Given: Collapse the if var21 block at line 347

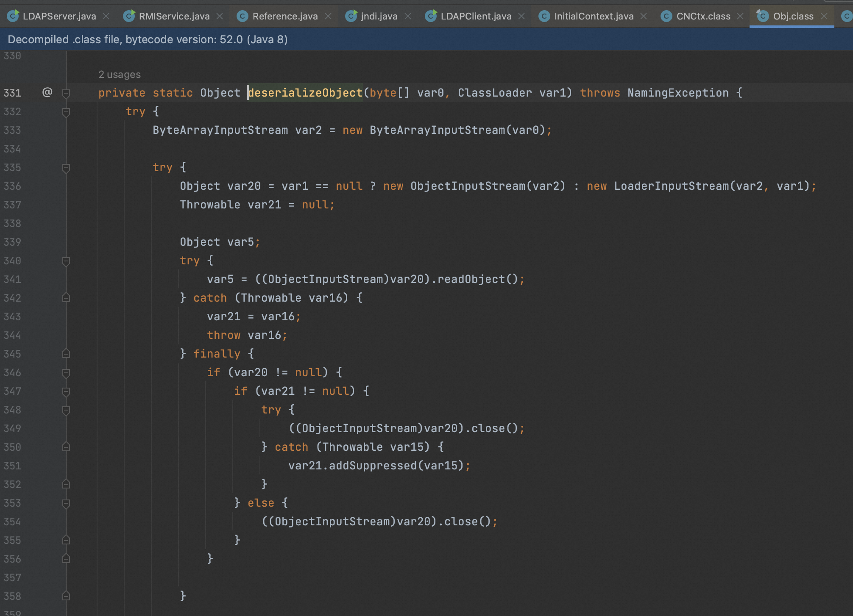Looking at the screenshot, I should (66, 391).
